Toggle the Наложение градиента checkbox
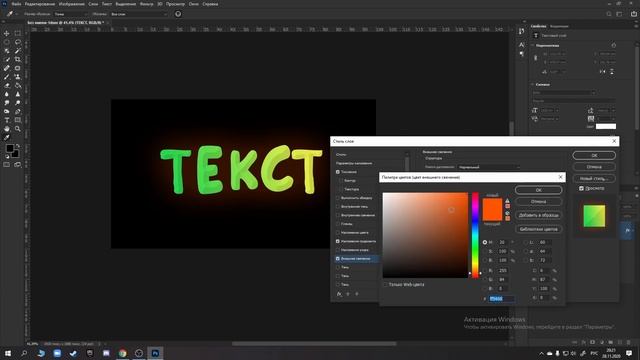 coord(338,241)
